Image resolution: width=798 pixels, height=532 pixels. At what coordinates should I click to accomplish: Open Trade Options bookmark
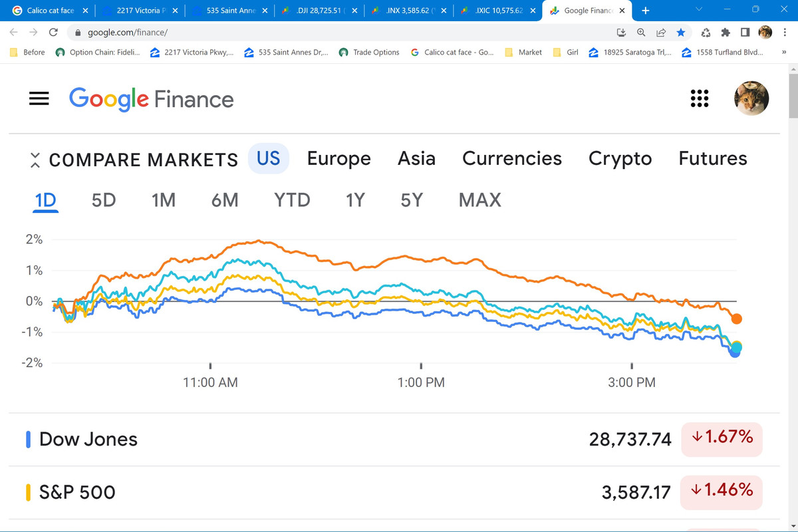click(x=369, y=52)
